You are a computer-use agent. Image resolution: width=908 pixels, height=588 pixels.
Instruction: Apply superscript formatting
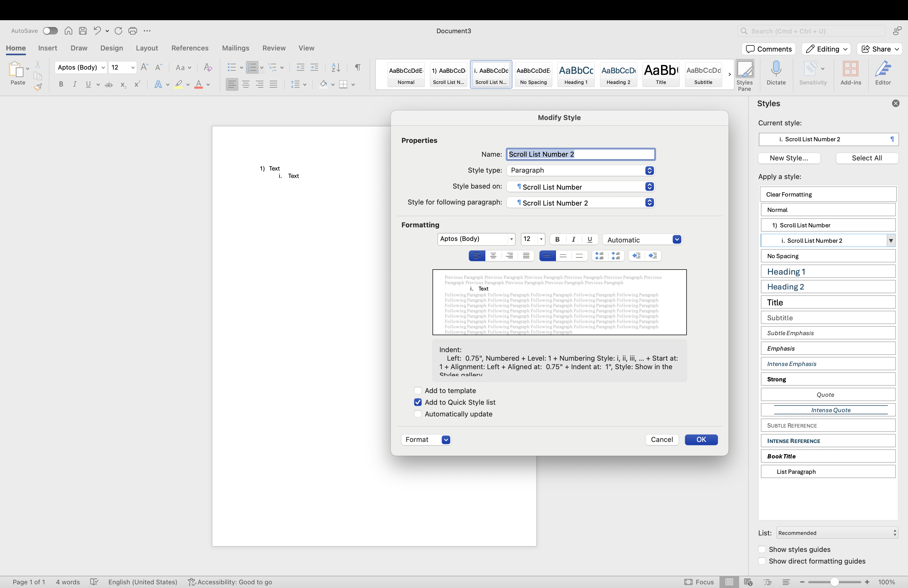pos(137,84)
